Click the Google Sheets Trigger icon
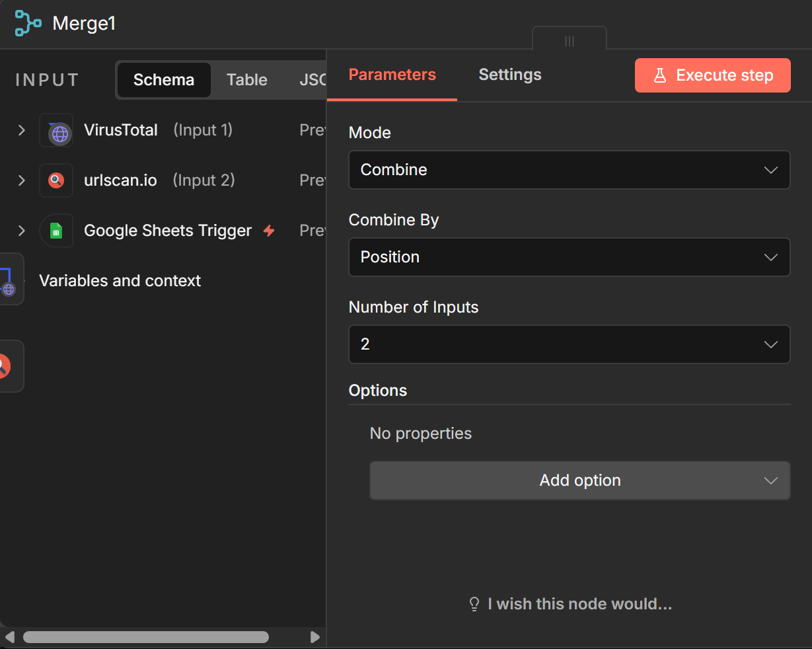The image size is (812, 649). coord(56,231)
